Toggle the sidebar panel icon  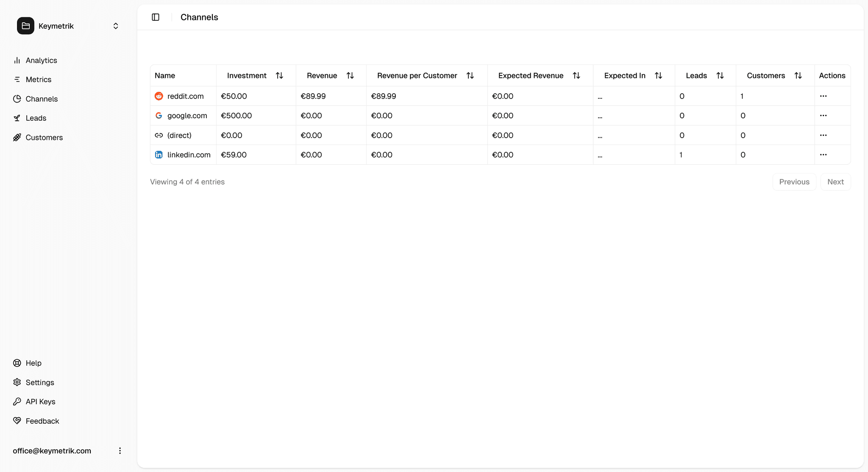pyautogui.click(x=156, y=17)
